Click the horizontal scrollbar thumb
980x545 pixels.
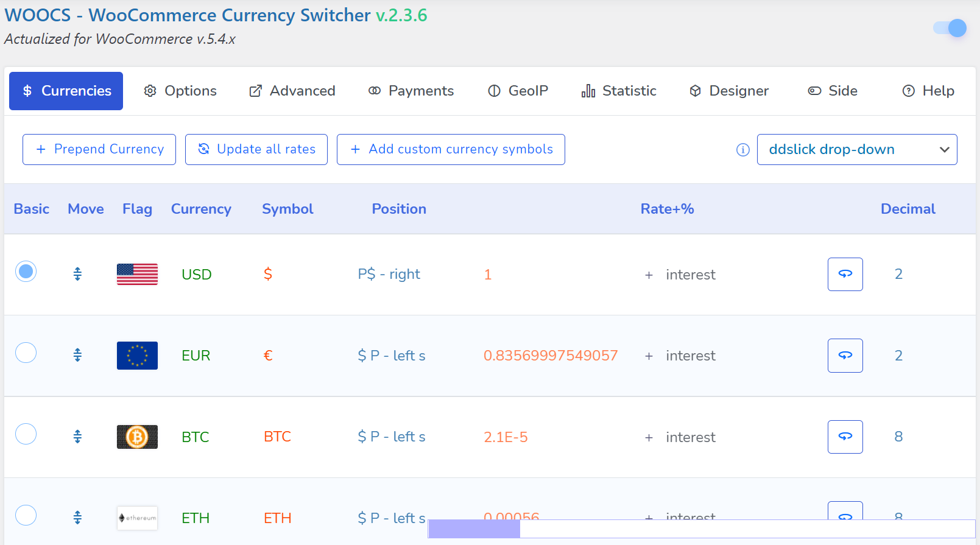point(474,529)
